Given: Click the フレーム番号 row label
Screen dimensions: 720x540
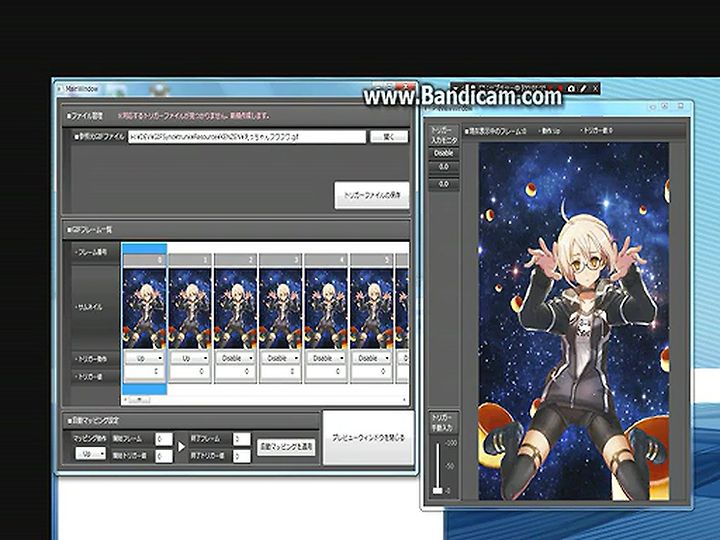Looking at the screenshot, I should pos(91,252).
